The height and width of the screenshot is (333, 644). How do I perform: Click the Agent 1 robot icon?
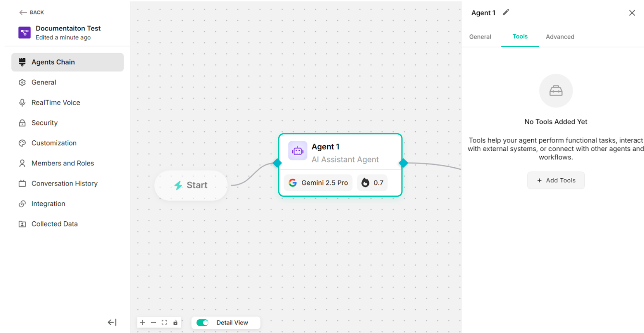click(x=298, y=151)
